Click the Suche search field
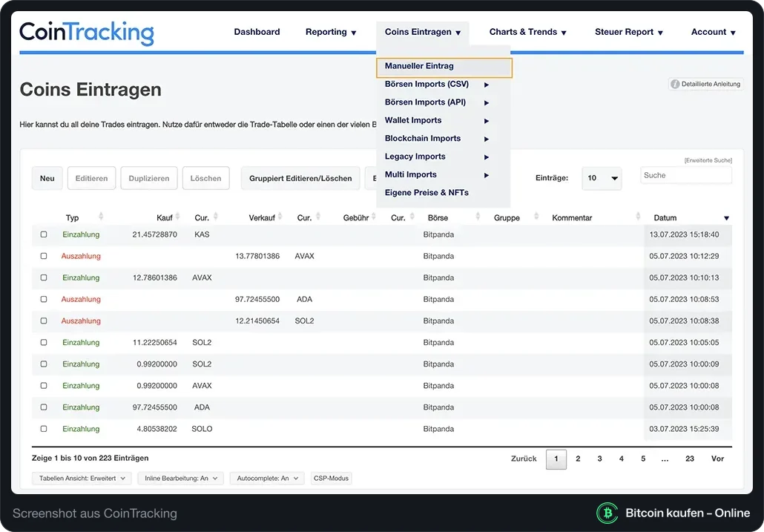Viewport: 764px width, 532px height. (x=686, y=175)
